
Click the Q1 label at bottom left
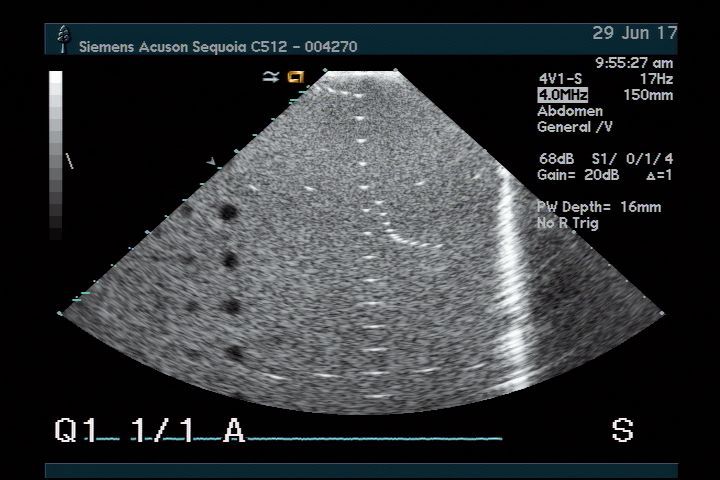point(75,430)
